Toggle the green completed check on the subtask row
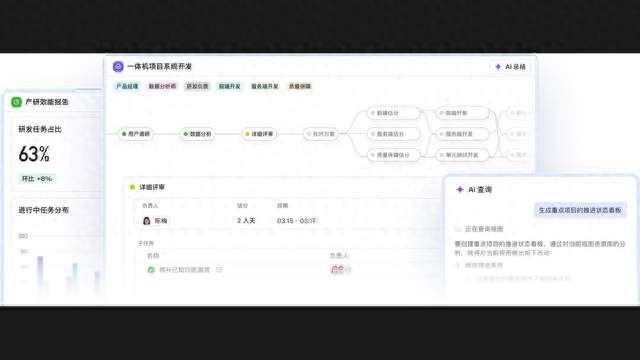640x360 pixels. click(151, 270)
